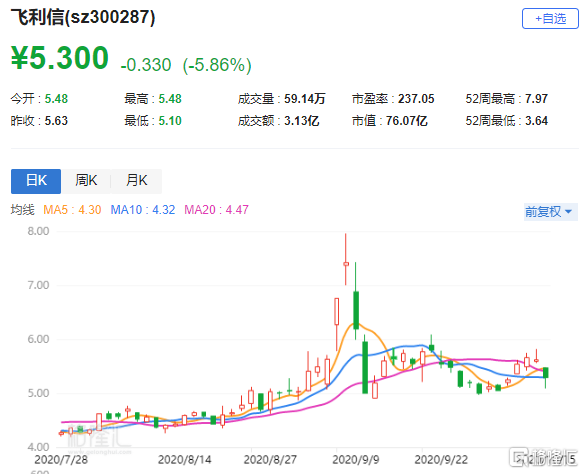
Task: Click the stock title 飞利信(sz300287)
Action: (83, 17)
